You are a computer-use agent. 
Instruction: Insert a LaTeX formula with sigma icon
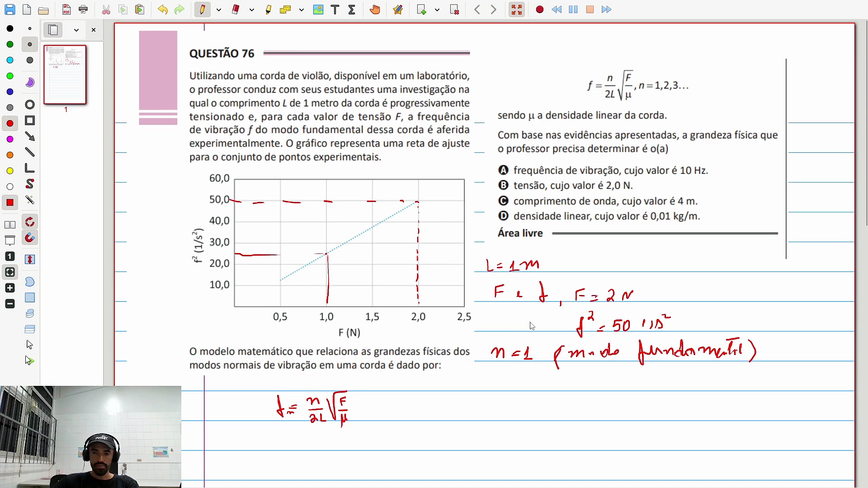(x=352, y=9)
